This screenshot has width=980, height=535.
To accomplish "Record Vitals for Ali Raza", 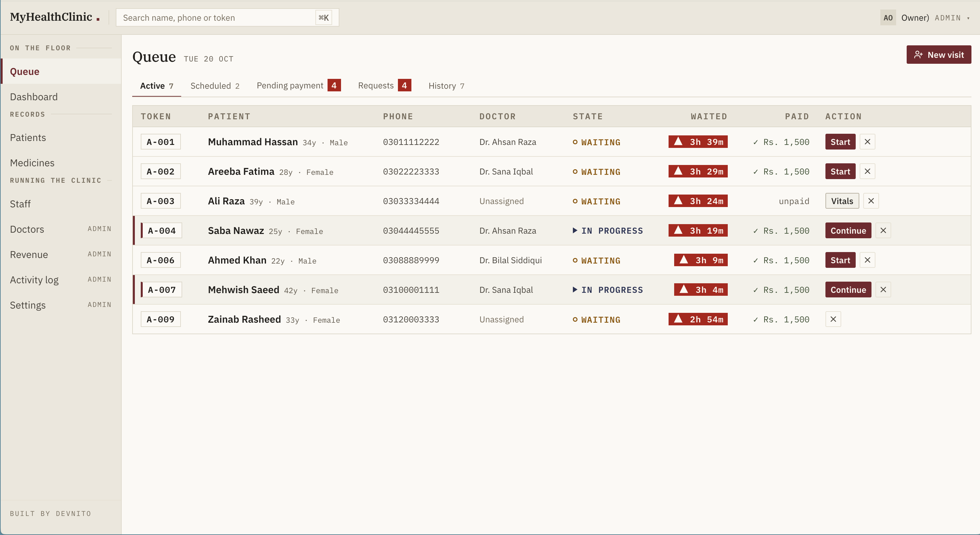I will coord(842,201).
